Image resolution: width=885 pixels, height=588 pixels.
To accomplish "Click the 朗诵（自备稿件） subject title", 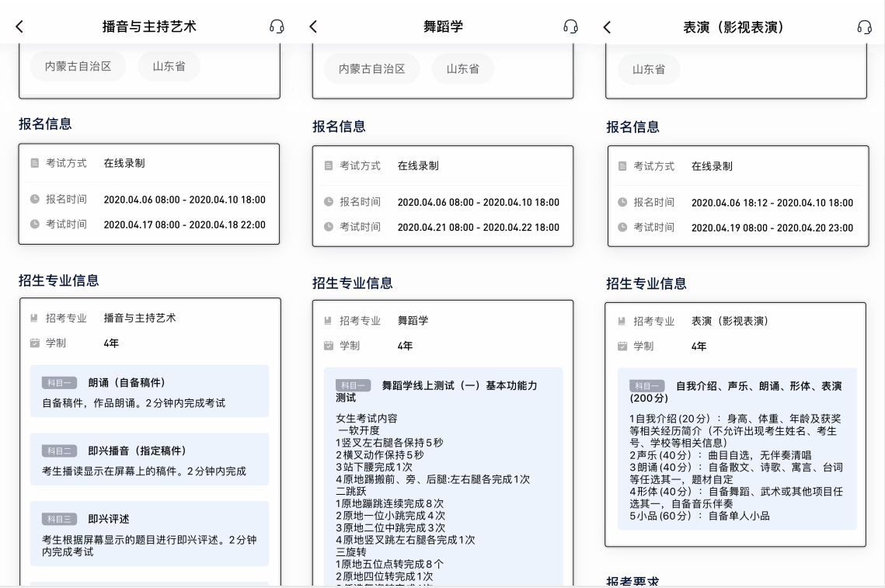I will pos(127,383).
